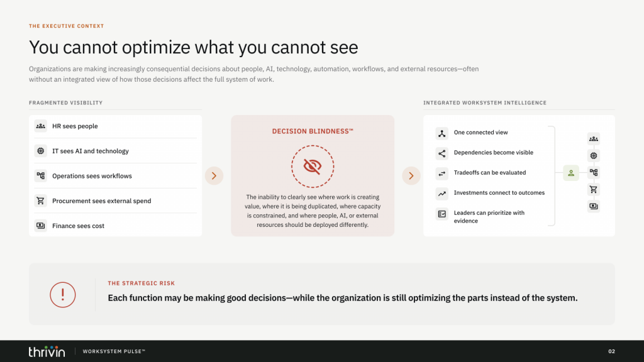Click the green person icon in diagram
This screenshot has width=644, height=362.
pyautogui.click(x=571, y=173)
